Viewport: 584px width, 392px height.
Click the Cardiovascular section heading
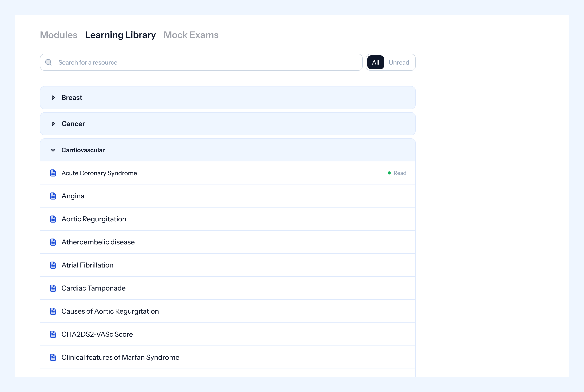tap(83, 150)
